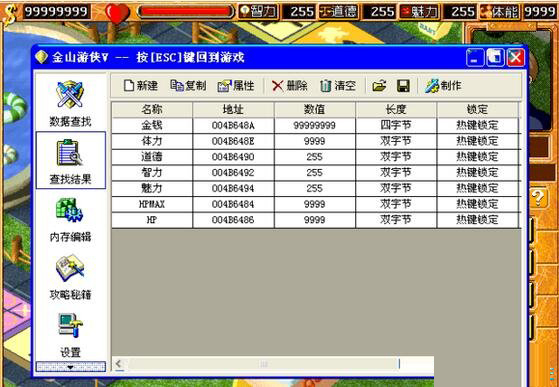The image size is (559, 387).
Task: Click the 锁定 column header
Action: point(477,110)
